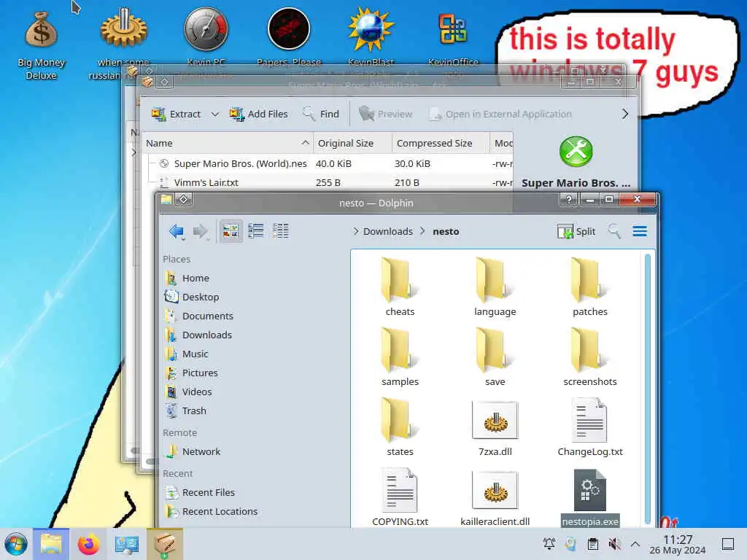This screenshot has height=560, width=747.
Task: Select the save folder
Action: 495,357
